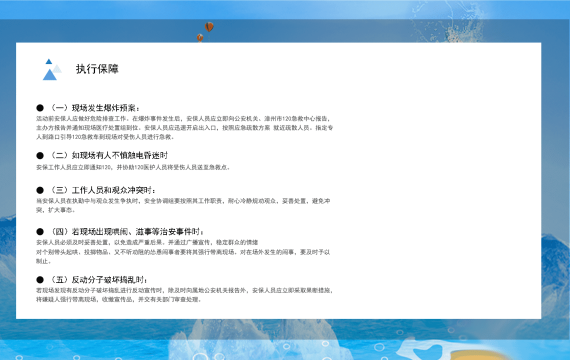The height and width of the screenshot is (360, 570).
Task: Click the line starting "人到路口引导120急救车"
Action: tap(105, 137)
